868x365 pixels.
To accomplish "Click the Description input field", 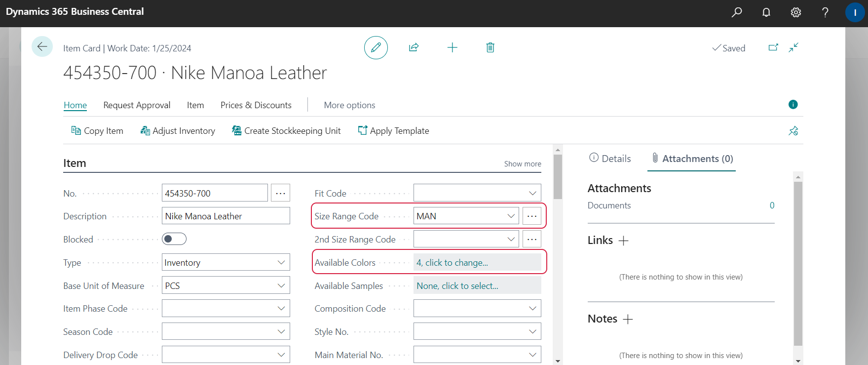I will coord(226,216).
